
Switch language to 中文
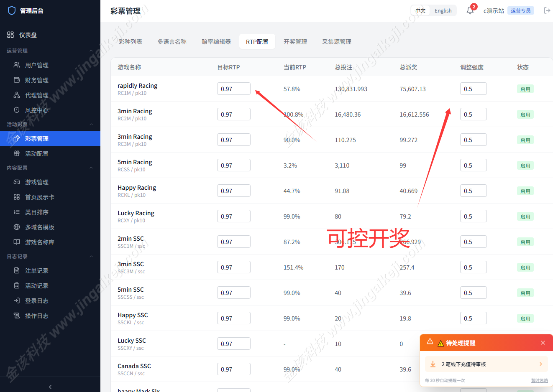[420, 11]
